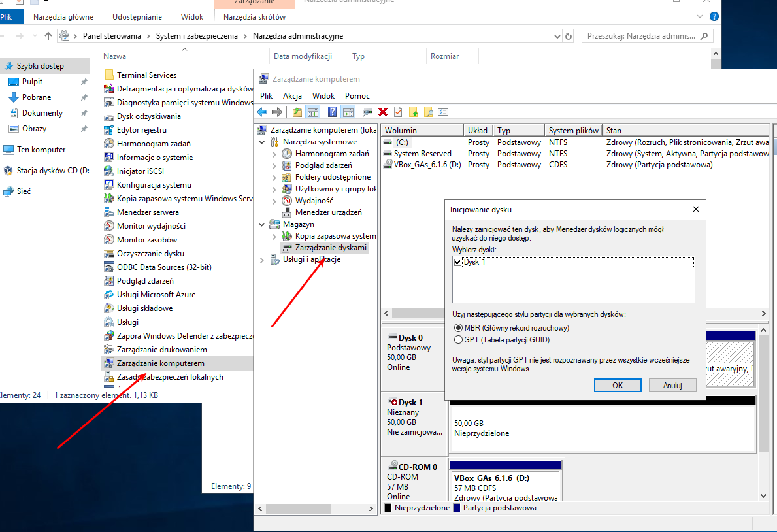
Task: Click the Properties checkmark page toolbar icon
Action: [398, 112]
